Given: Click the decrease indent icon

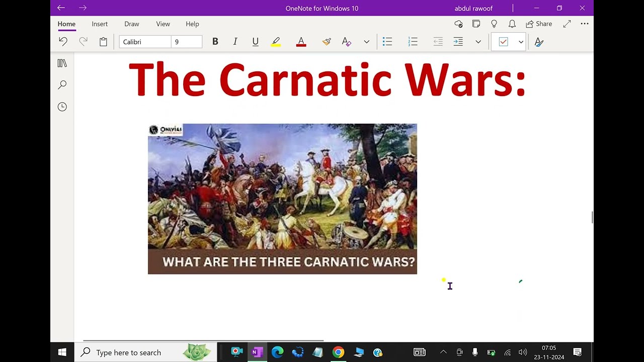Looking at the screenshot, I should (x=438, y=42).
